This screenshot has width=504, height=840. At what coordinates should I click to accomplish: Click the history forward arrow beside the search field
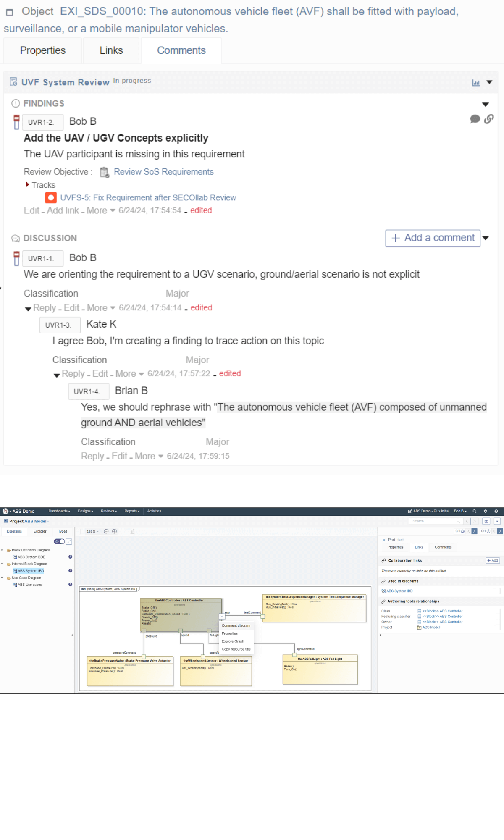click(475, 521)
